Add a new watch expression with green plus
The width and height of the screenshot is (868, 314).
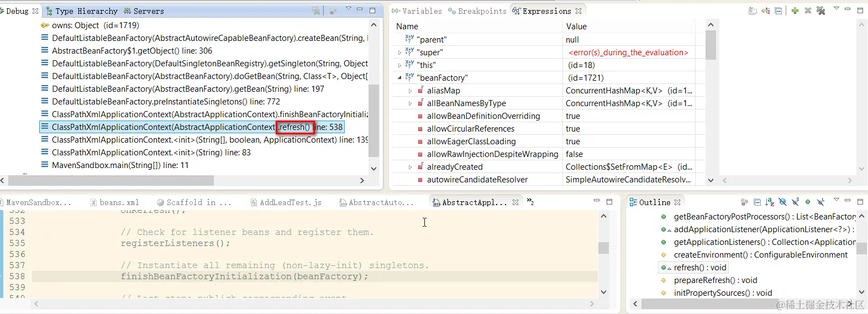(795, 11)
